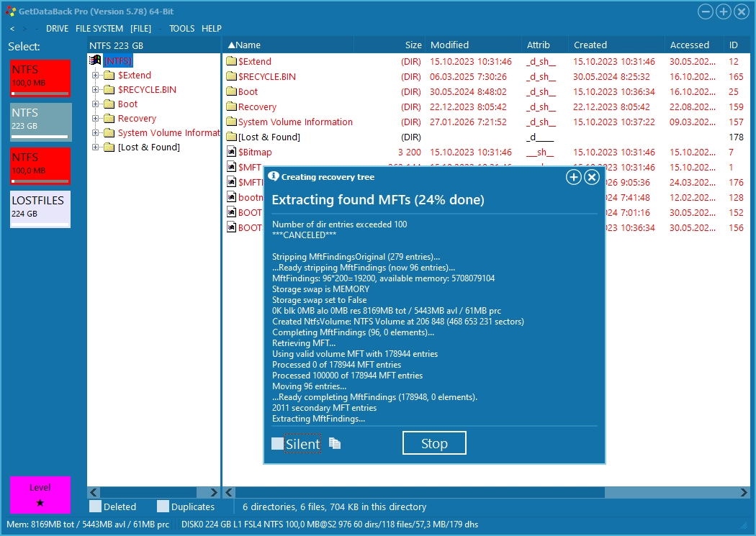Click the expand plus icon in recovery dialog
The width and height of the screenshot is (756, 536).
[573, 177]
